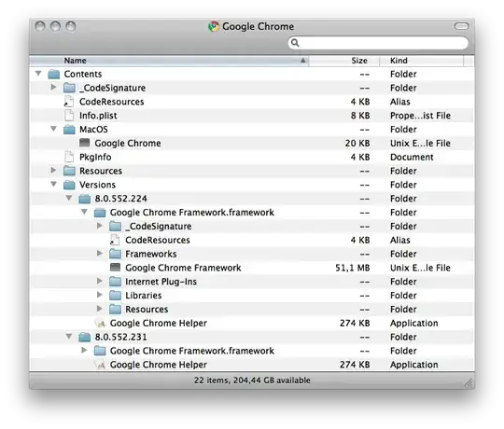Click the Google Chrome Framework executable icon
Image resolution: width=504 pixels, height=429 pixels.
115,268
